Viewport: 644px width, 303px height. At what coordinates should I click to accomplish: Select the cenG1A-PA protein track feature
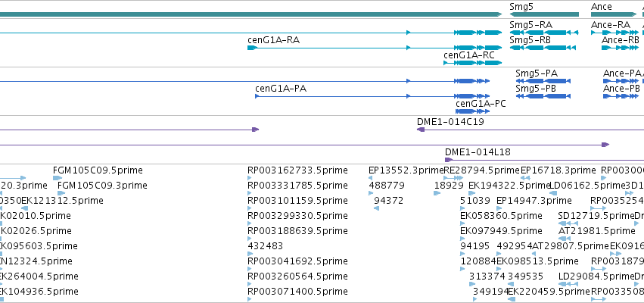[372, 96]
